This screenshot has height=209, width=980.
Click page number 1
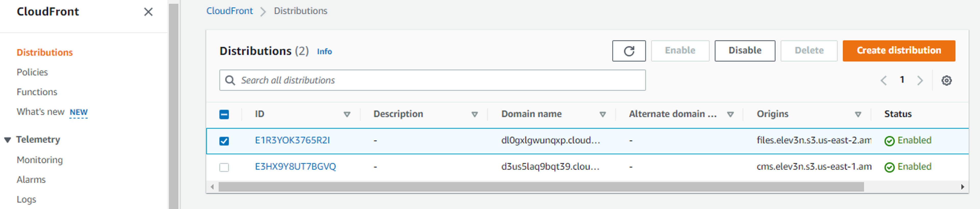click(902, 80)
